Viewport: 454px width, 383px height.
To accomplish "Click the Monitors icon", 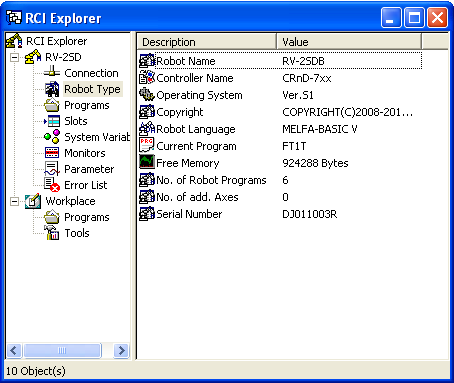I will point(52,153).
